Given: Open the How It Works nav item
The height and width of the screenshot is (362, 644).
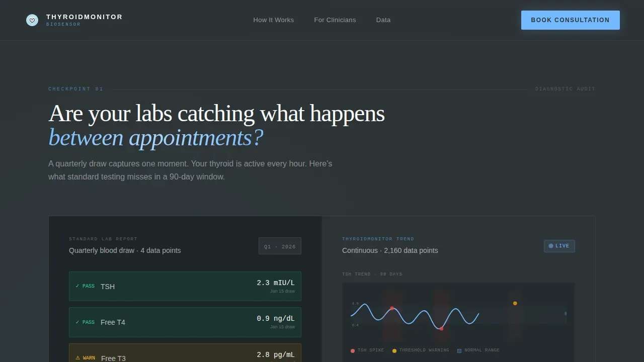Looking at the screenshot, I should point(274,20).
